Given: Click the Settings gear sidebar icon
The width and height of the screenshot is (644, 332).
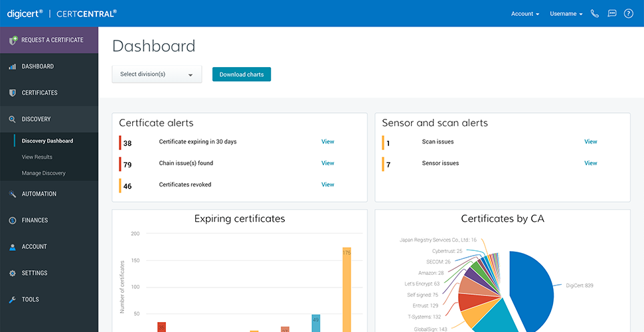Looking at the screenshot, I should click(12, 273).
